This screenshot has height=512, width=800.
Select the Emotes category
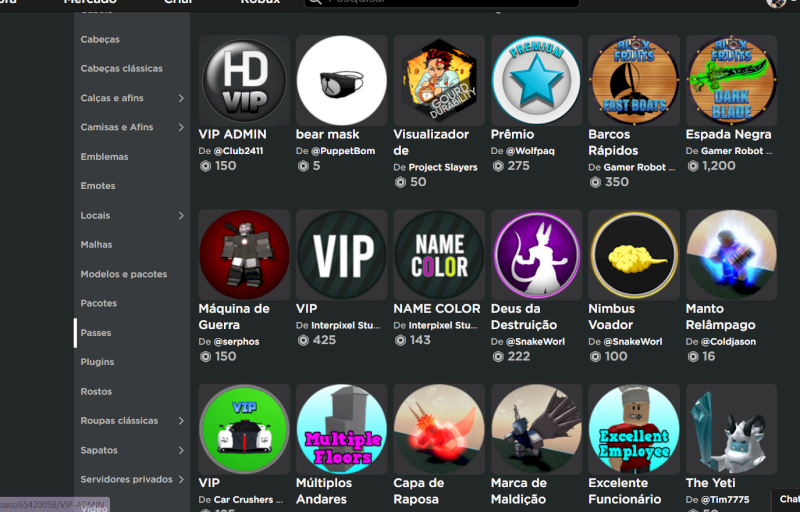click(x=97, y=186)
